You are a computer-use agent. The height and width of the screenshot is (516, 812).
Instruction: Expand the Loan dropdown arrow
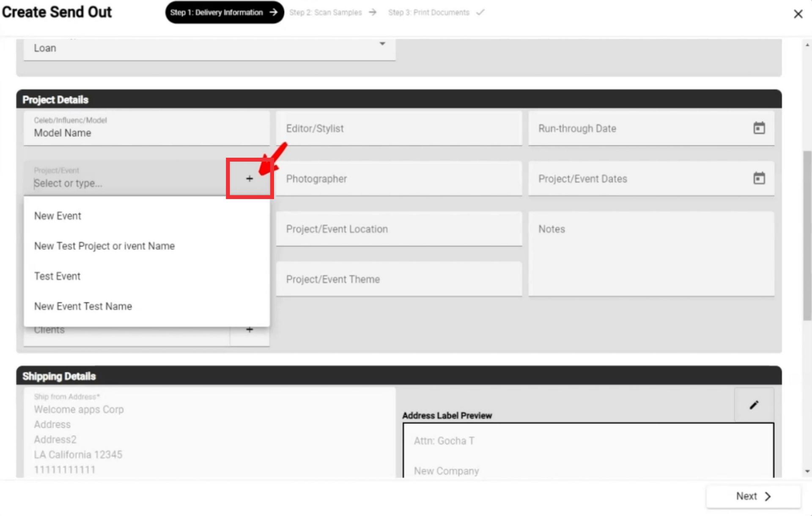tap(382, 44)
